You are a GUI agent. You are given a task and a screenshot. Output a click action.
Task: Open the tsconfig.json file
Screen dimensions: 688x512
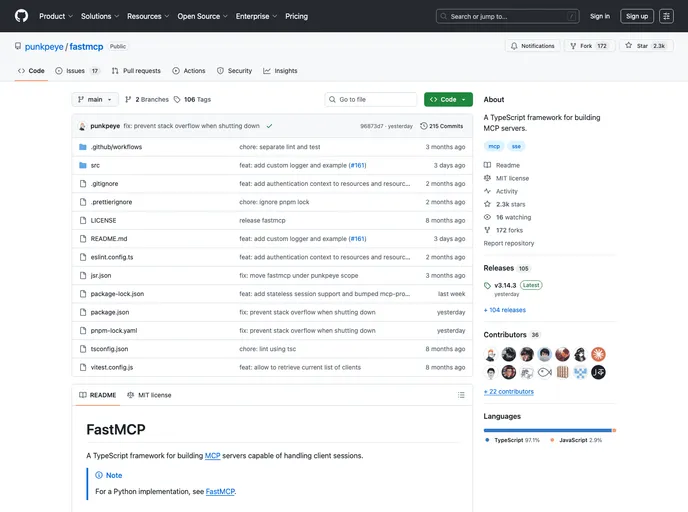tap(109, 350)
